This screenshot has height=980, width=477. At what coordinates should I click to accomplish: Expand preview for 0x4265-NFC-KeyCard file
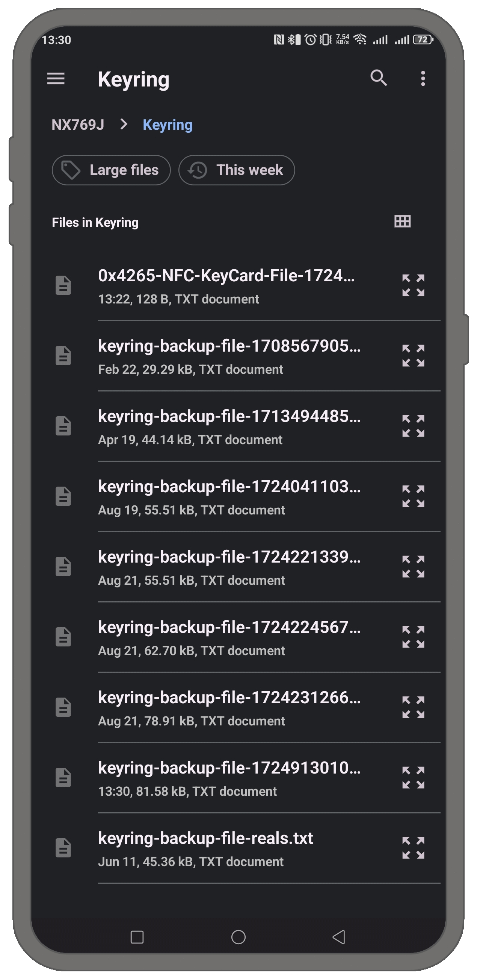[x=413, y=285]
